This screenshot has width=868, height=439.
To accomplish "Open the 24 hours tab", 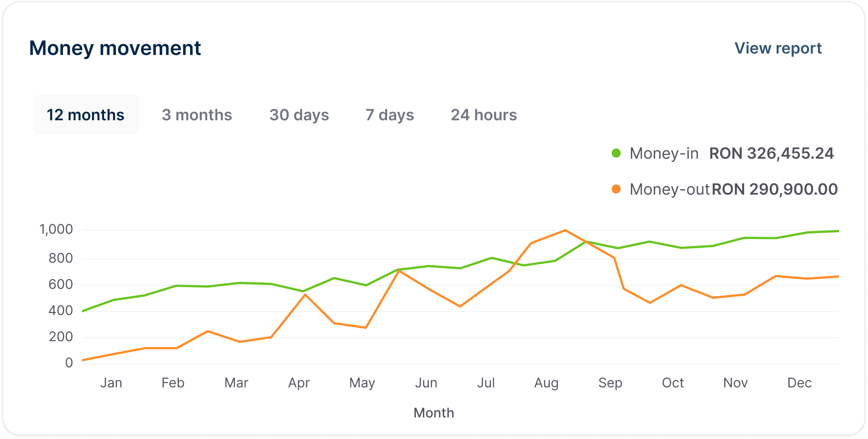I will (483, 115).
